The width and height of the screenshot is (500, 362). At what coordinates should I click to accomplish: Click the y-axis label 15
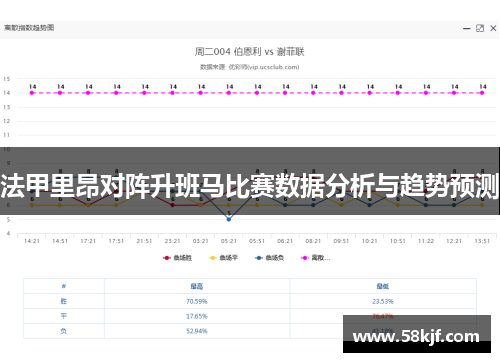(x=7, y=79)
